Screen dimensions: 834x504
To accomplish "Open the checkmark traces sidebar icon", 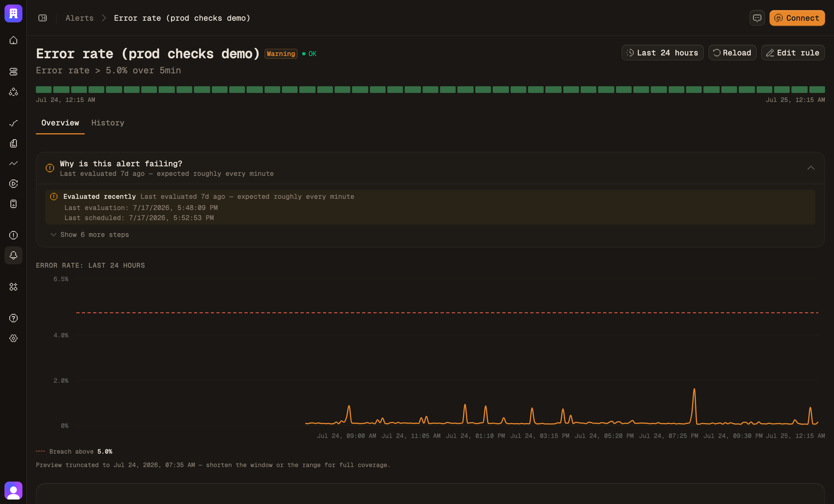I will [13, 123].
